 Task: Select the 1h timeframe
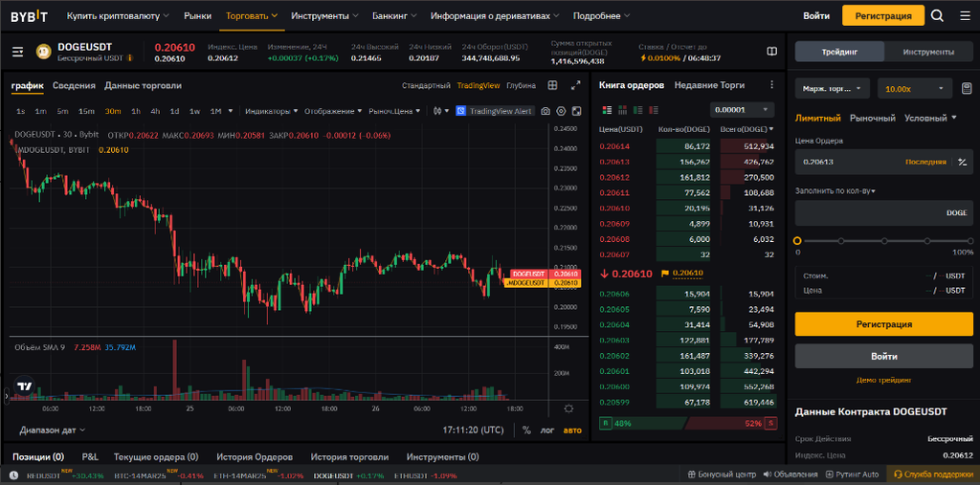136,111
